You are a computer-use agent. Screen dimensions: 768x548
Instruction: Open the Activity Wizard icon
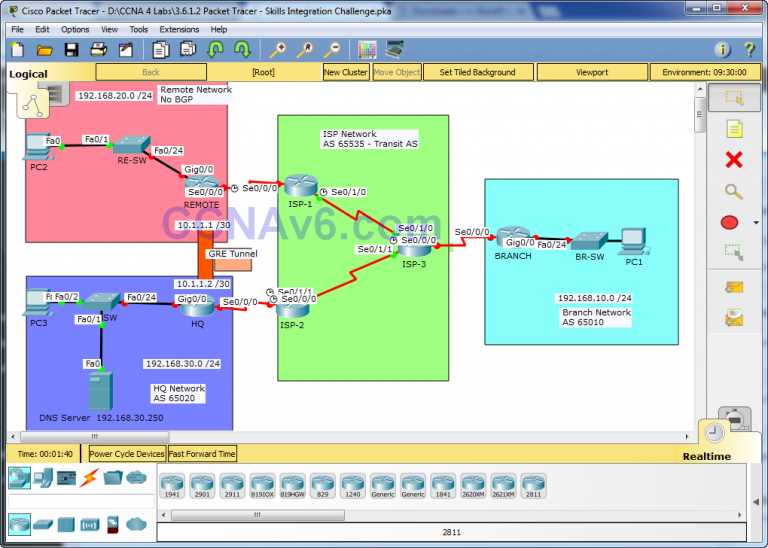(126, 50)
